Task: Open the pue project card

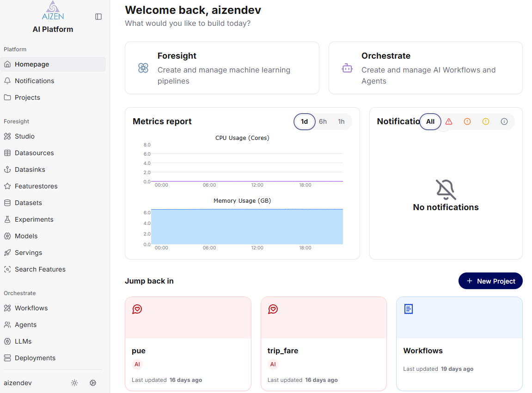Action: tap(188, 344)
